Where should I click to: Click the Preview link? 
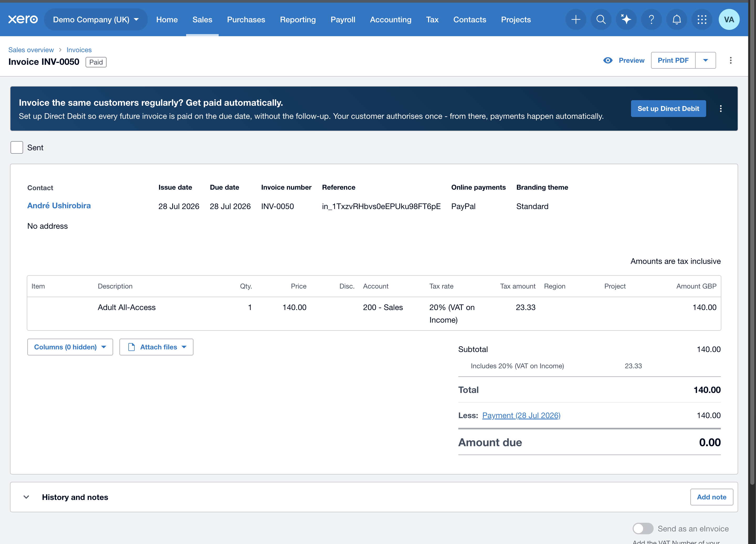click(631, 60)
